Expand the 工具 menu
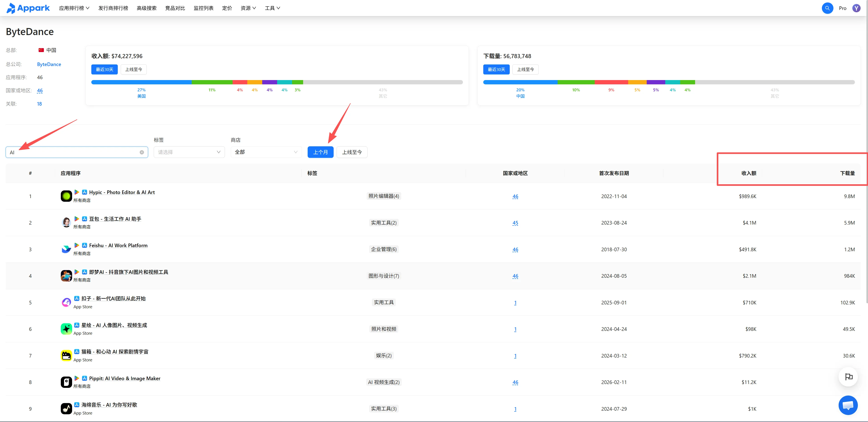This screenshot has width=868, height=422. [273, 8]
